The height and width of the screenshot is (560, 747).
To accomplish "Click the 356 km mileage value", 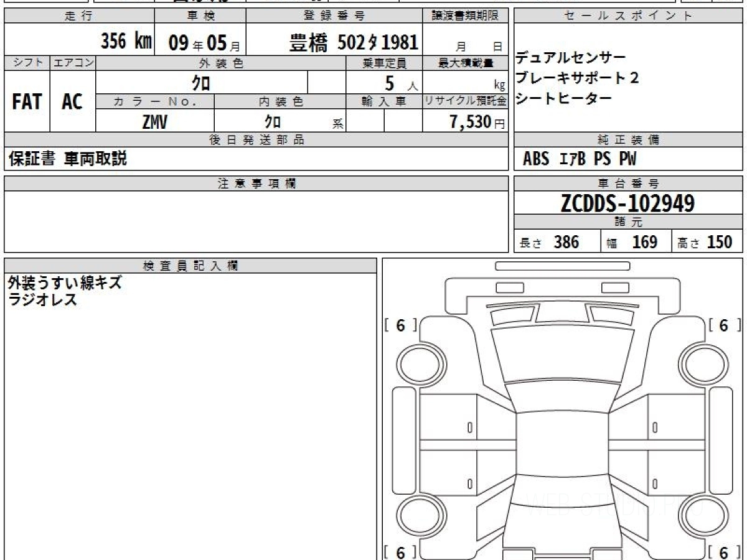I will (126, 42).
